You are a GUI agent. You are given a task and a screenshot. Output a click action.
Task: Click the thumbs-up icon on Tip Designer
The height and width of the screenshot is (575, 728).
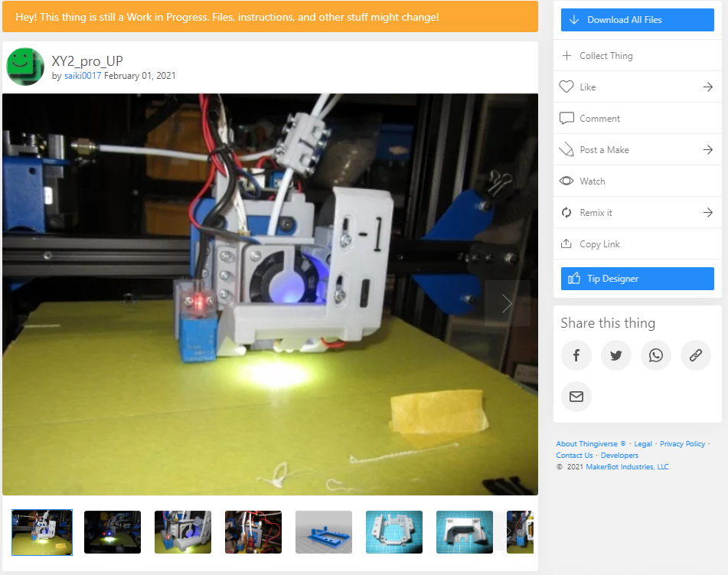[x=574, y=278]
